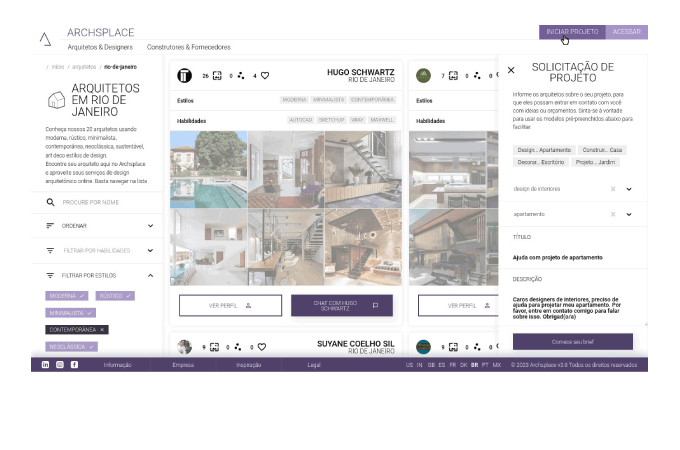
Task: Clear the 'design de interiores' selection
Action: (613, 189)
